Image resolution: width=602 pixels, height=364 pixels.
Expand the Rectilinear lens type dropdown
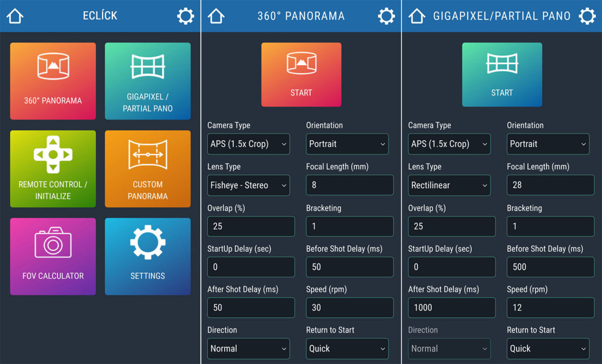point(449,185)
